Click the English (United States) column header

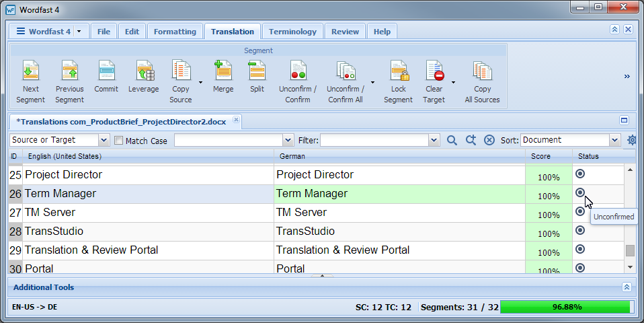click(x=148, y=156)
